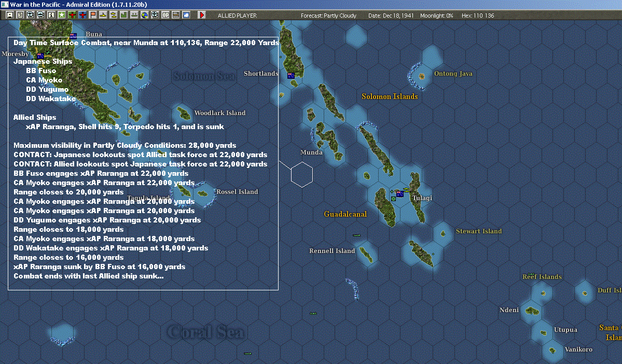Screen dimensions: 622x364
Task: Click the application icon in title bar
Action: [x=4, y=4]
